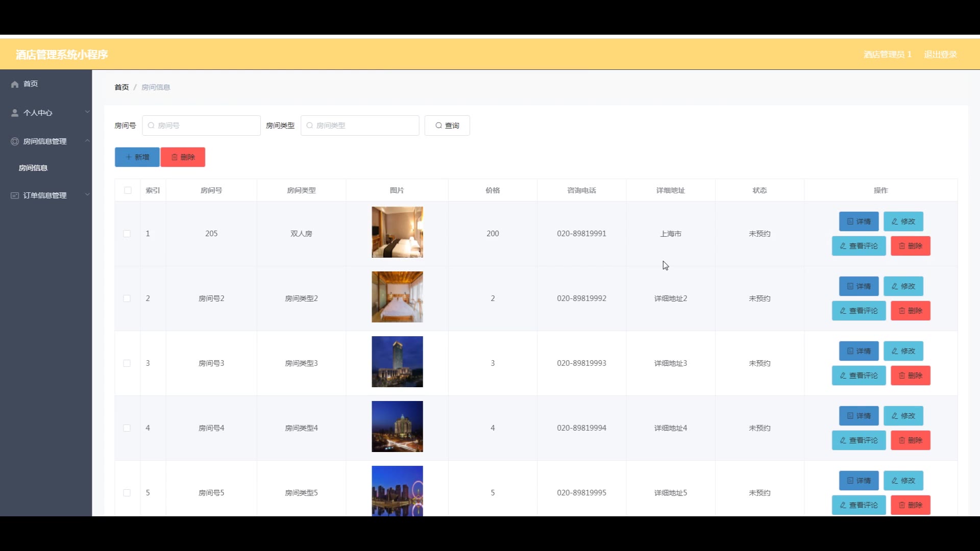Click the 状态 column header
Screen dimensions: 980x551
coord(759,190)
